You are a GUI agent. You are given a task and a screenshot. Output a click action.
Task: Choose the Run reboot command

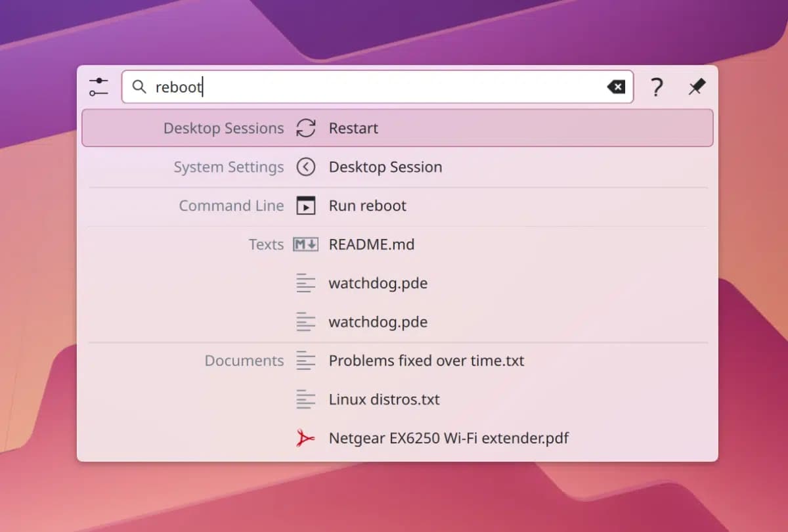367,206
